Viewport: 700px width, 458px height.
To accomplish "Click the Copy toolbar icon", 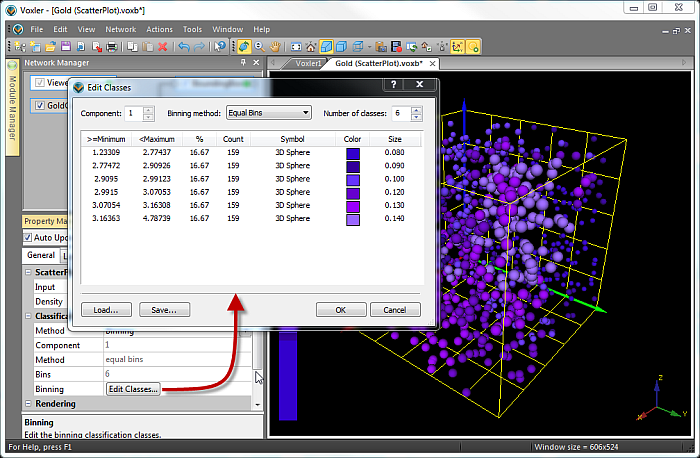I will click(132, 46).
